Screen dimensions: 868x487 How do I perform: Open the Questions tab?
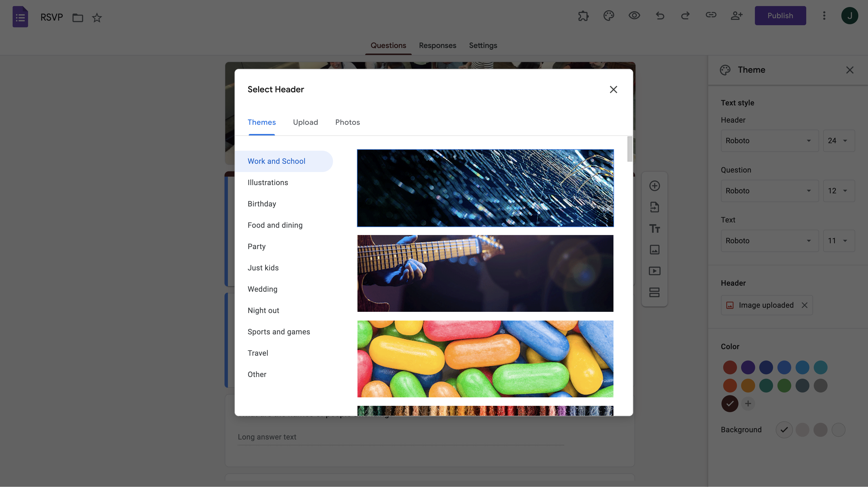388,45
